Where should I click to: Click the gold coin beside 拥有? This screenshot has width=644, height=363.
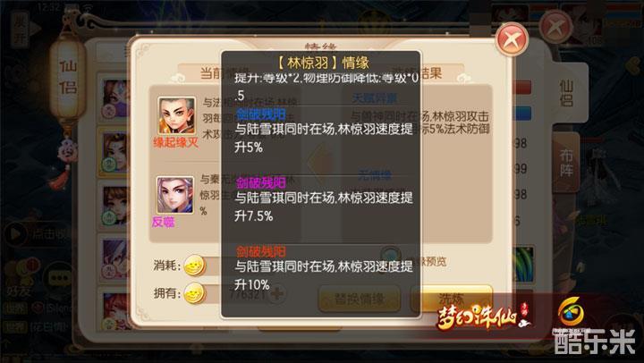[194, 293]
